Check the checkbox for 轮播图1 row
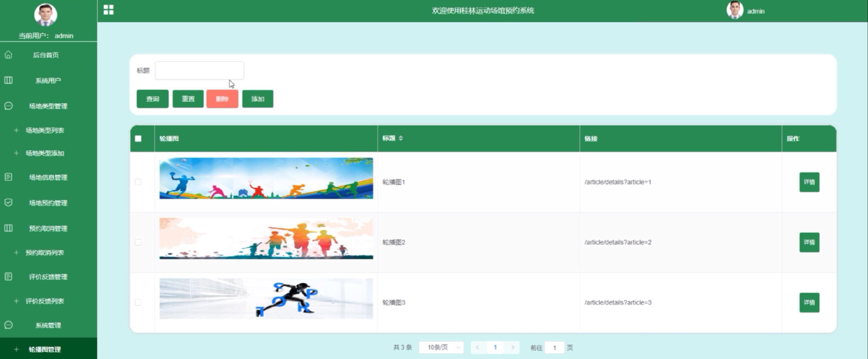868x359 pixels. point(138,182)
